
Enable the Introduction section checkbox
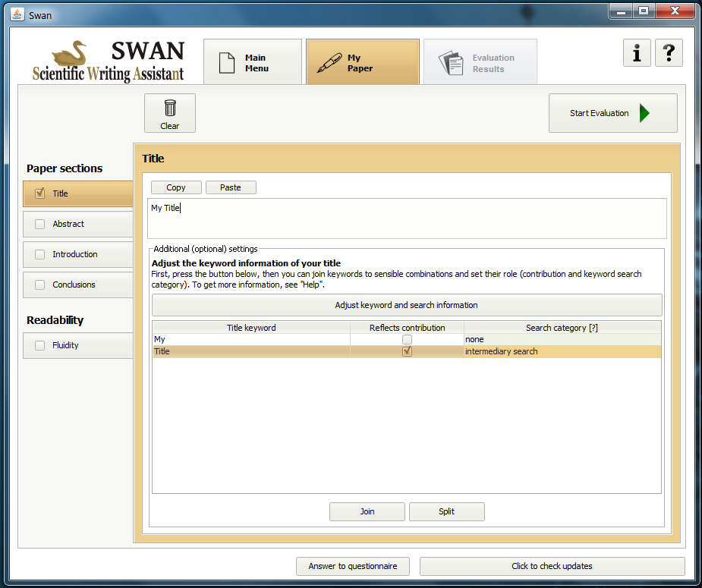(x=40, y=254)
